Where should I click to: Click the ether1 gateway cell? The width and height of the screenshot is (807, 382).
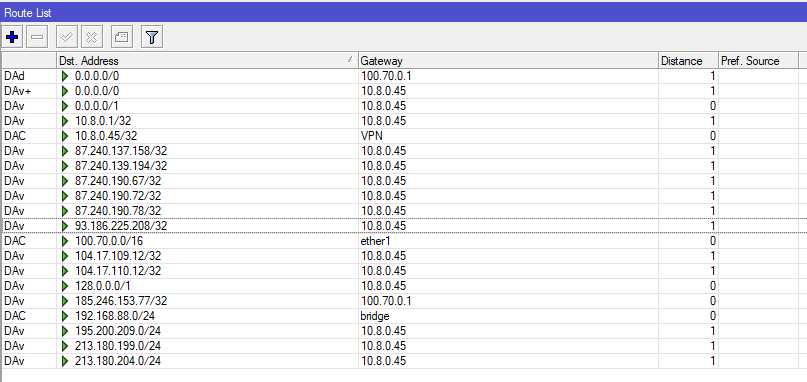pos(508,240)
